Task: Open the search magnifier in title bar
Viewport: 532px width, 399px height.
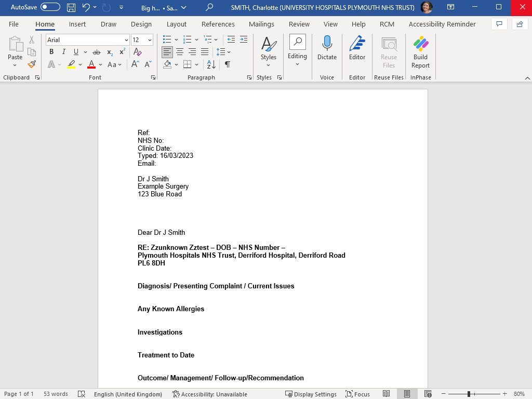Action: 209,7
